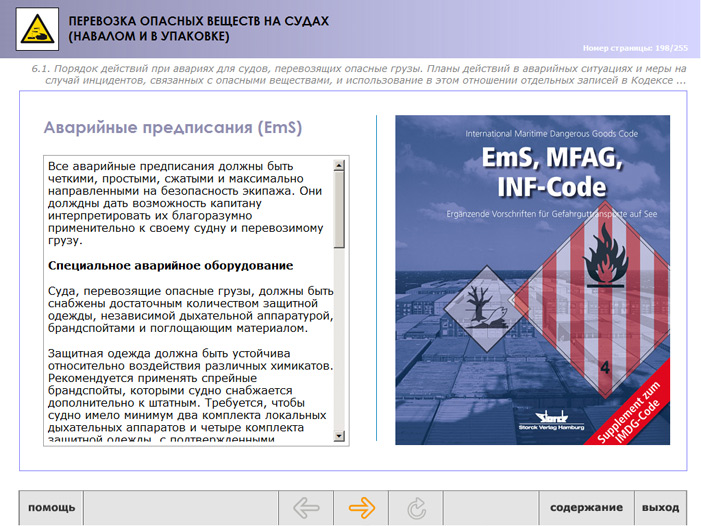Click paragraph starting 'Все аварийные предписания'
701x526 pixels.
click(188, 203)
